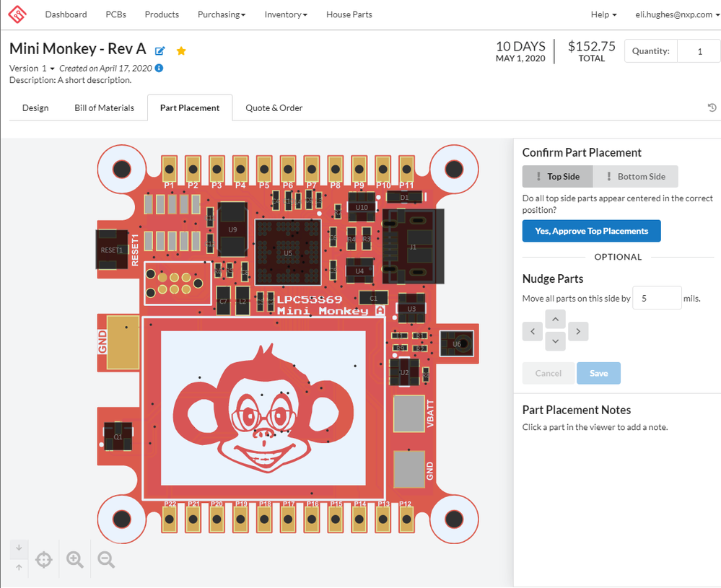Nudge parts up with the up arrow

(555, 319)
